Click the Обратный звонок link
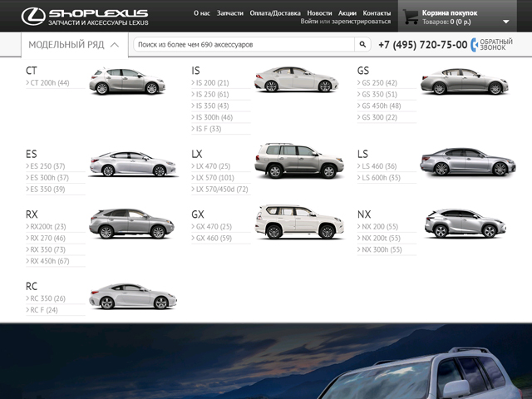 (x=496, y=44)
